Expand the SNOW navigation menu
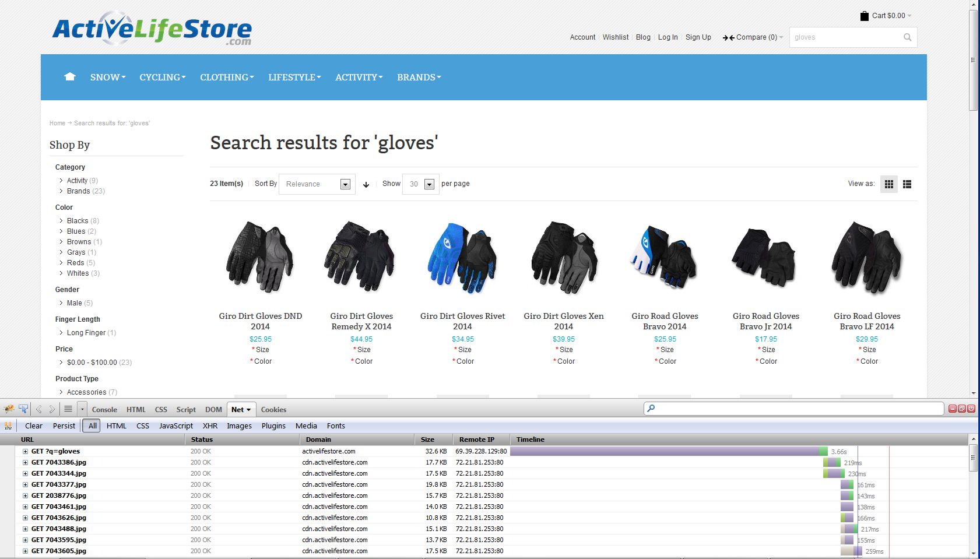Image resolution: width=980 pixels, height=559 pixels. 108,77
